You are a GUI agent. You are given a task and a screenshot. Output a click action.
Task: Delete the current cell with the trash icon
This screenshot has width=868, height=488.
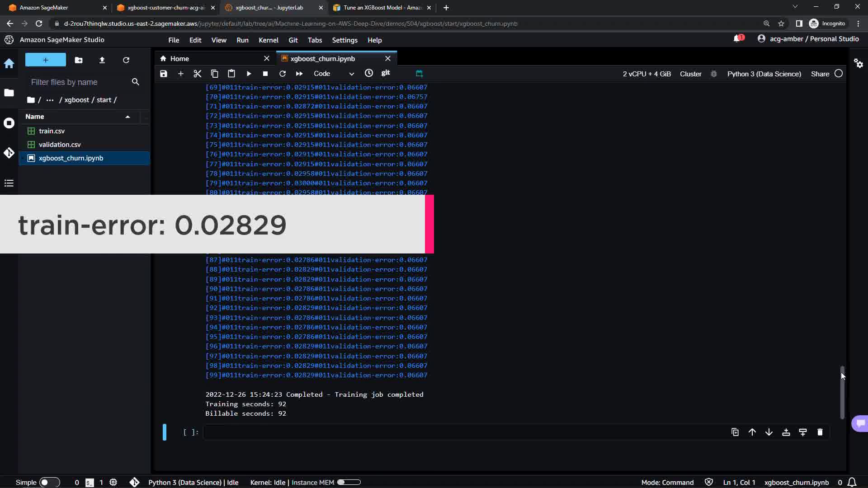tap(820, 432)
